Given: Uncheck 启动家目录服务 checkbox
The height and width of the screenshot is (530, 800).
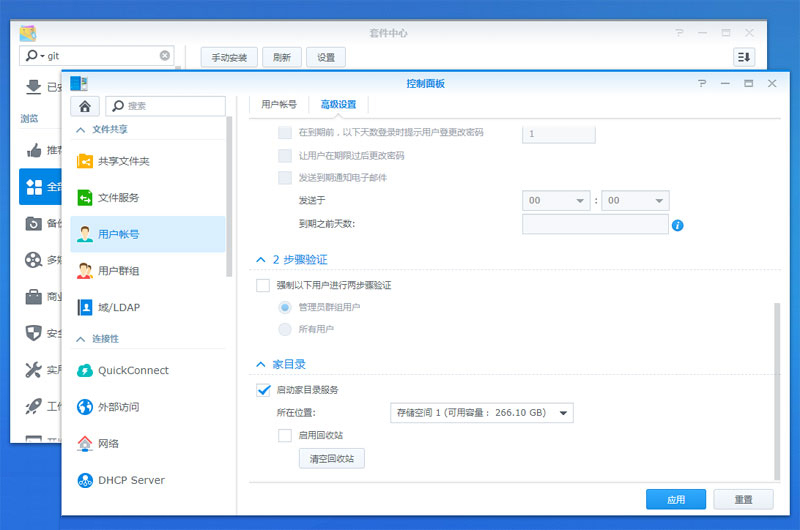Looking at the screenshot, I should [x=263, y=390].
